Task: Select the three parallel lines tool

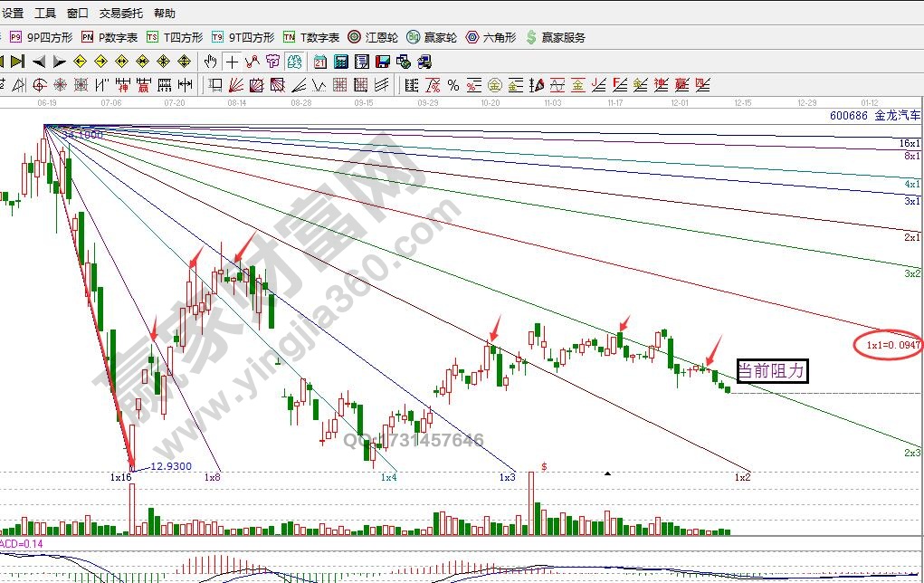Action: [381, 85]
